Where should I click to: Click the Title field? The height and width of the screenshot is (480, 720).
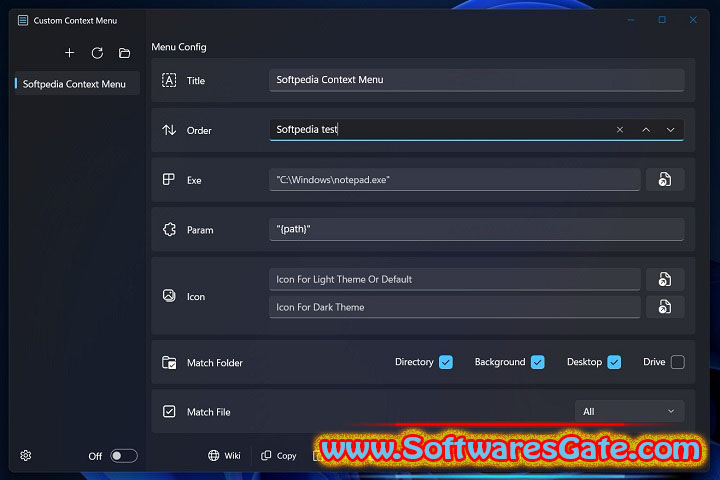coord(477,80)
